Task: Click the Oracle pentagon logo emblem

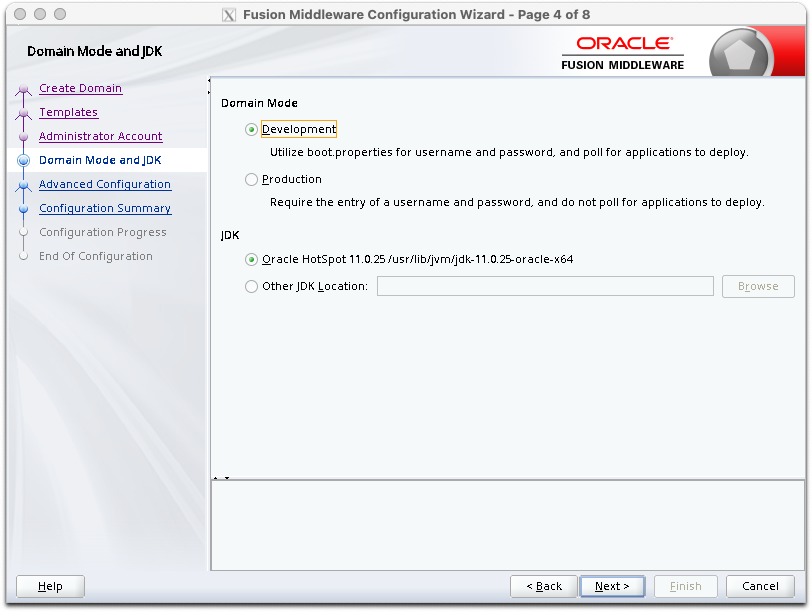Action: tap(740, 53)
